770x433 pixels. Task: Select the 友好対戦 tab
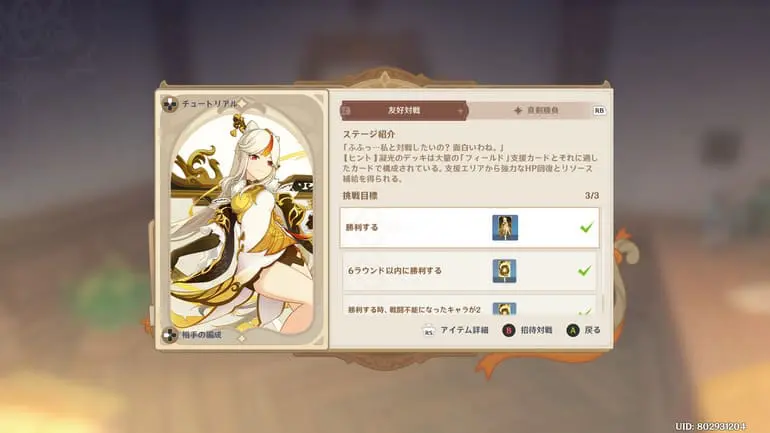tap(404, 111)
